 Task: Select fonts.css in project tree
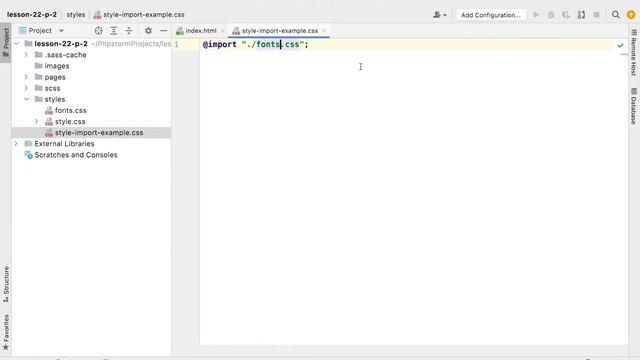coord(91,110)
